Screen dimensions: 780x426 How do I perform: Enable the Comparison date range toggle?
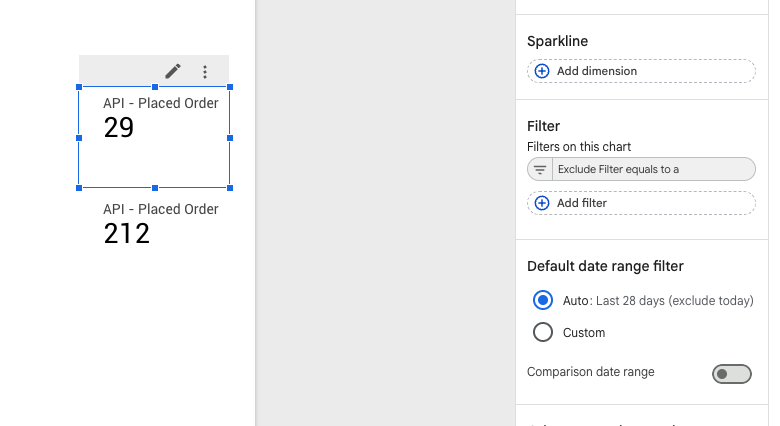(x=731, y=373)
